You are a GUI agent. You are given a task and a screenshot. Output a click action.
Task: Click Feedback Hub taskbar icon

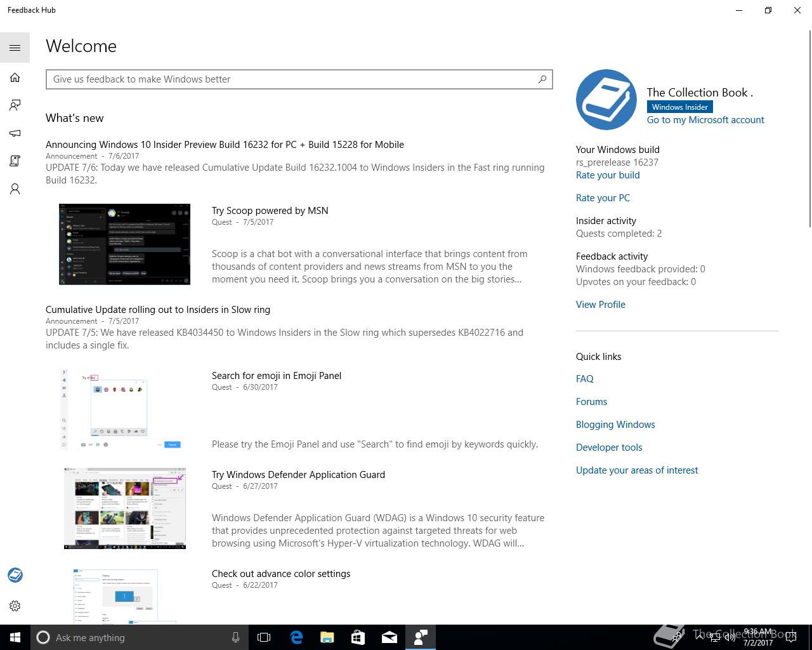point(421,637)
